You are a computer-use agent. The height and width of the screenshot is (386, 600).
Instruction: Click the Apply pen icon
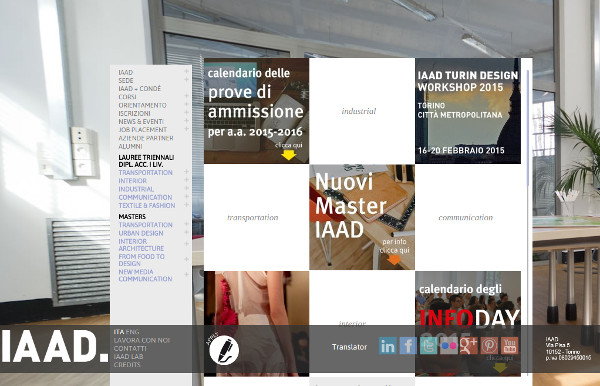click(224, 350)
